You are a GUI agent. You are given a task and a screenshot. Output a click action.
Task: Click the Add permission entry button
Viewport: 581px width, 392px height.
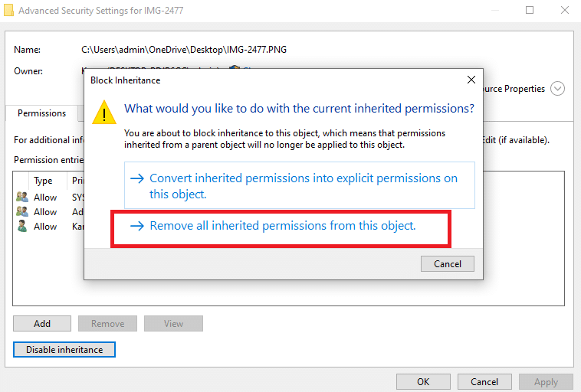click(42, 324)
